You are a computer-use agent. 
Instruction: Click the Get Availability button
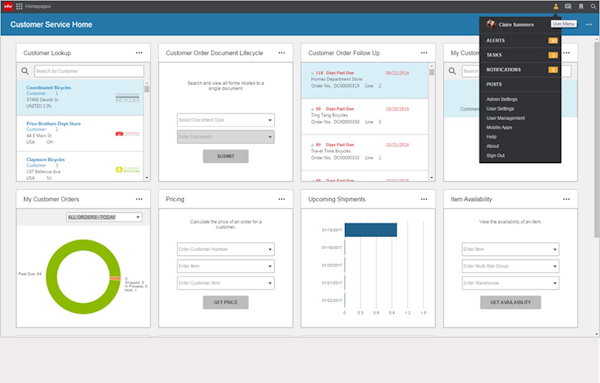click(x=510, y=302)
